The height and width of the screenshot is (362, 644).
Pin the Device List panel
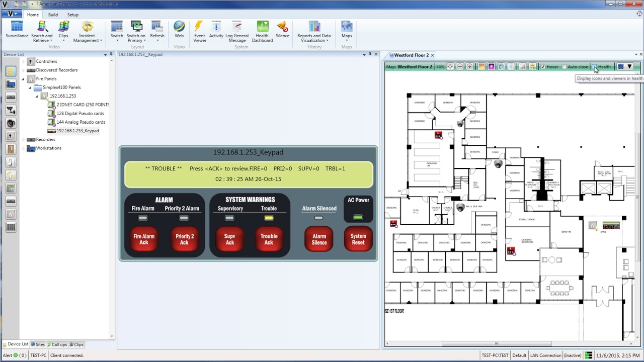point(111,54)
